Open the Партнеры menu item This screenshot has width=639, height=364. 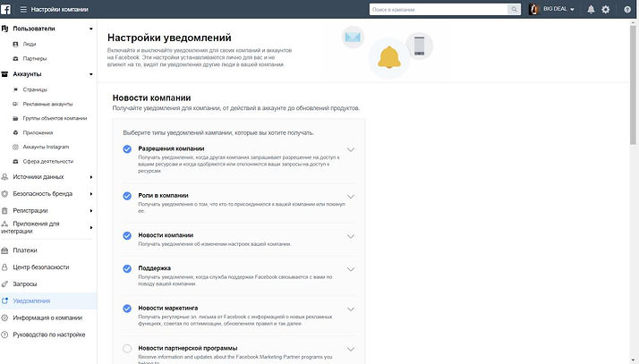(x=35, y=59)
